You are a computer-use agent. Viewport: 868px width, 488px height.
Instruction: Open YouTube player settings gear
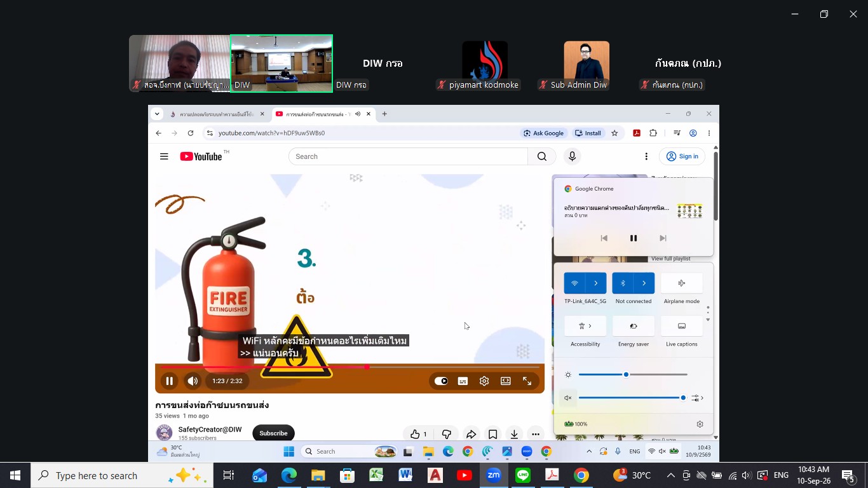(x=484, y=381)
